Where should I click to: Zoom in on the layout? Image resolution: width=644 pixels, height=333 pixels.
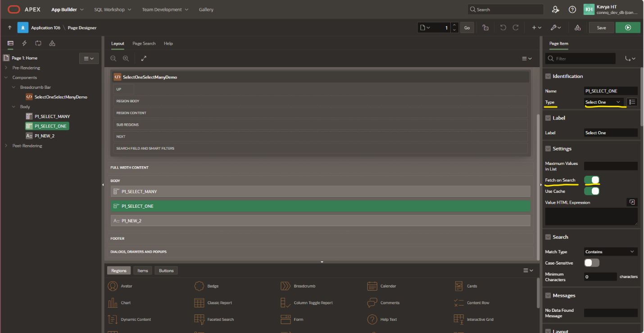coord(126,59)
